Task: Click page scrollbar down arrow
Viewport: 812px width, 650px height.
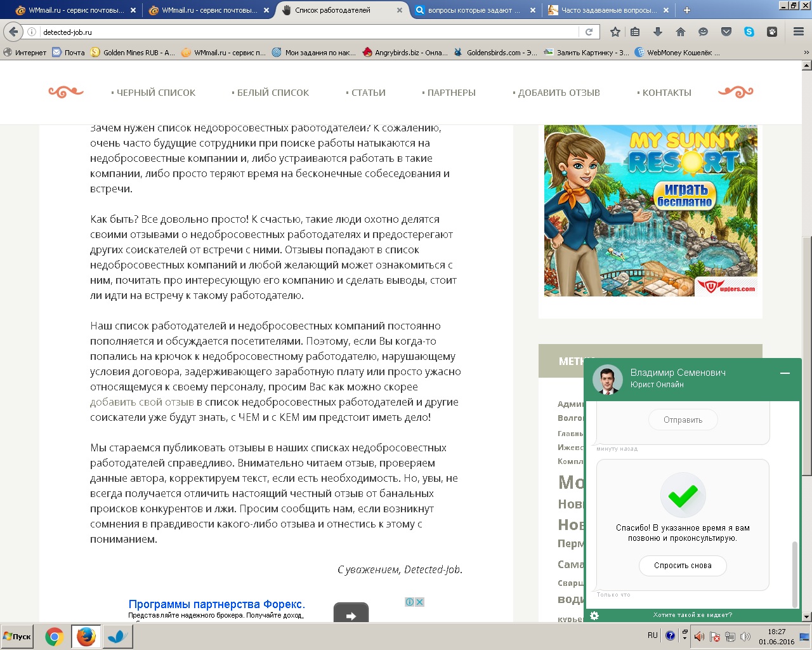Action: [x=806, y=617]
